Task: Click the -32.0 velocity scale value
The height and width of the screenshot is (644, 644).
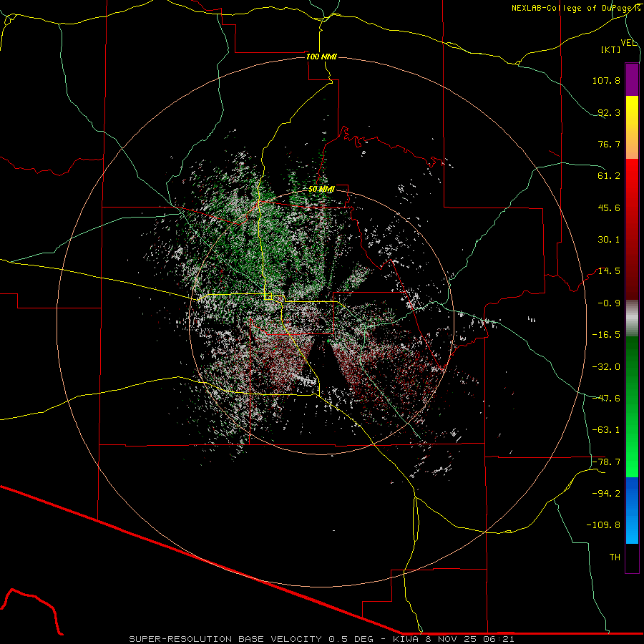Action: (x=606, y=367)
